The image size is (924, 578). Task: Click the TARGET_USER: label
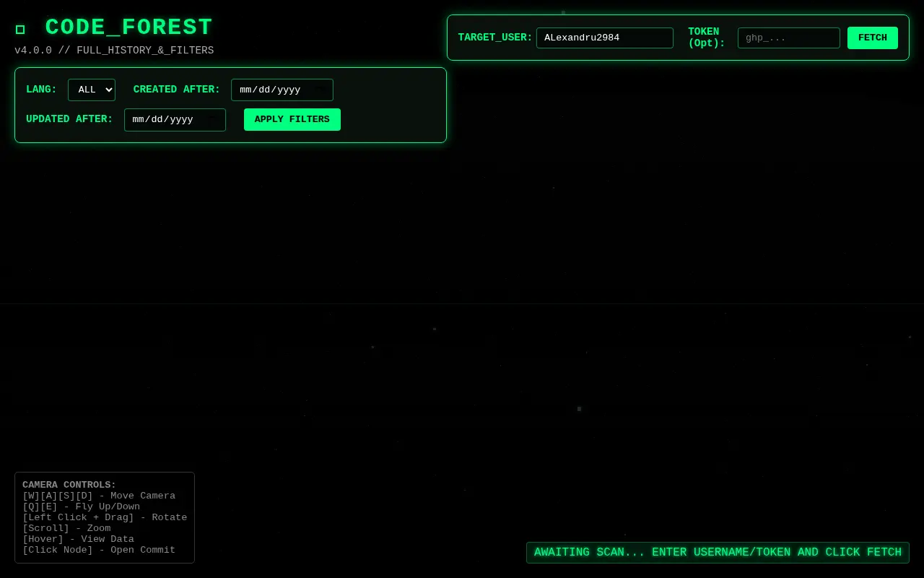tap(495, 38)
